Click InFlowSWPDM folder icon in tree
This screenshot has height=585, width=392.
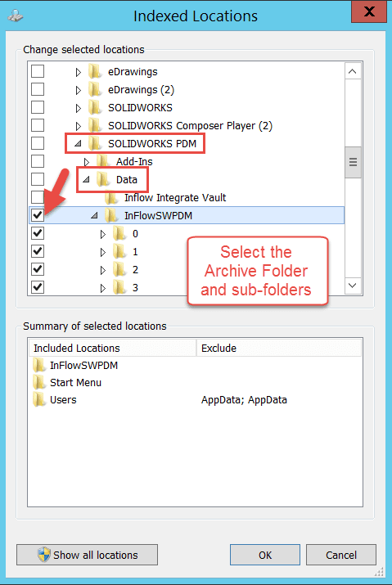[111, 215]
